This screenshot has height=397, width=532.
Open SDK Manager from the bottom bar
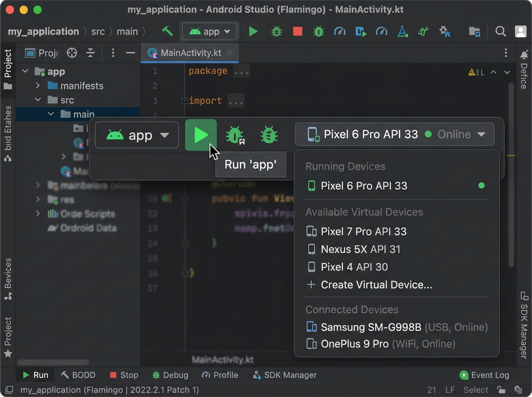(285, 375)
